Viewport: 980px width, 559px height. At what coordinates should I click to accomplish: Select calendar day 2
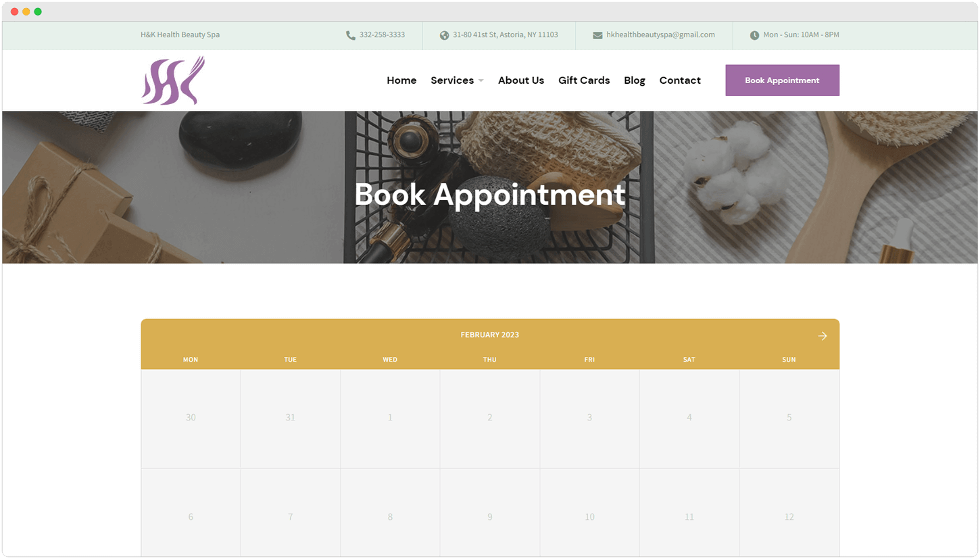[490, 418]
